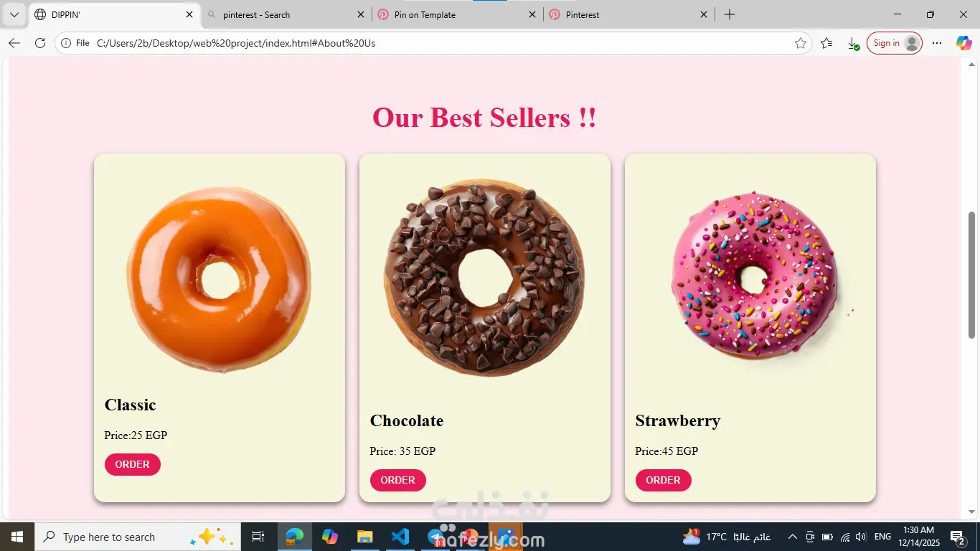This screenshot has width=980, height=551.
Task: Open the Copilot icon in Edge toolbar
Action: click(x=963, y=43)
